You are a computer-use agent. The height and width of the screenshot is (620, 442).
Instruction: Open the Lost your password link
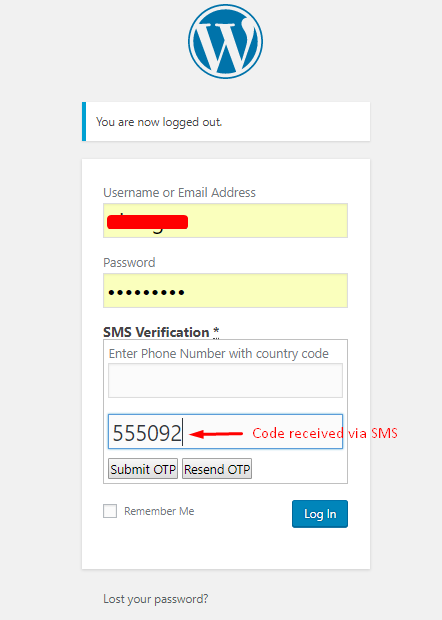(x=155, y=599)
